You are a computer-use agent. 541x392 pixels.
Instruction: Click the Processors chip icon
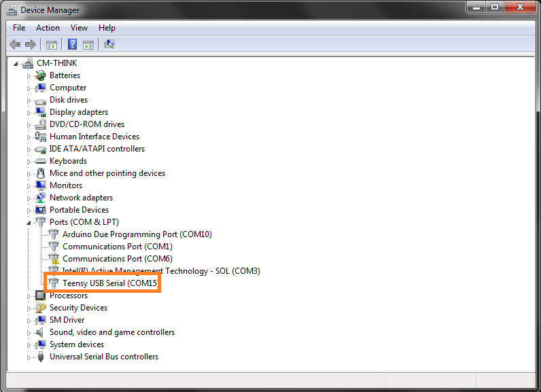pyautogui.click(x=41, y=296)
